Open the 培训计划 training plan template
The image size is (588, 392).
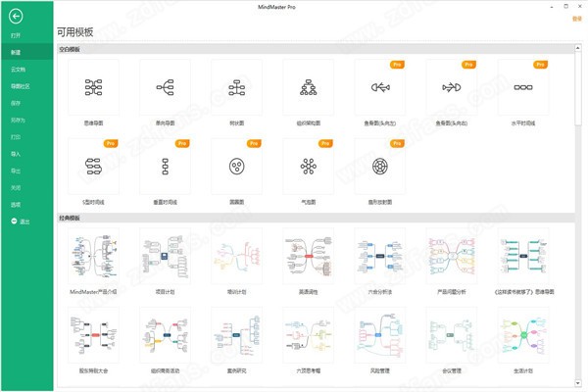(236, 256)
